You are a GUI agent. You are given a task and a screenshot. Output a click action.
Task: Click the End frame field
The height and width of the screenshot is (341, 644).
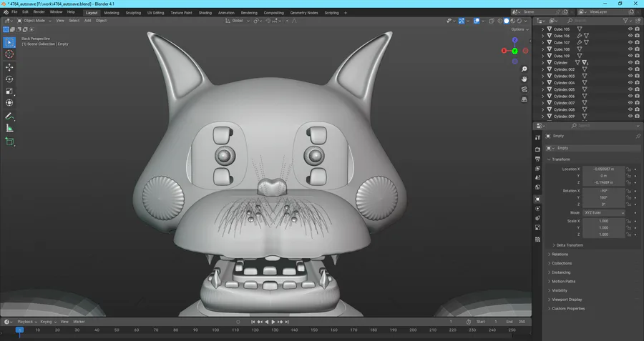coord(517,322)
